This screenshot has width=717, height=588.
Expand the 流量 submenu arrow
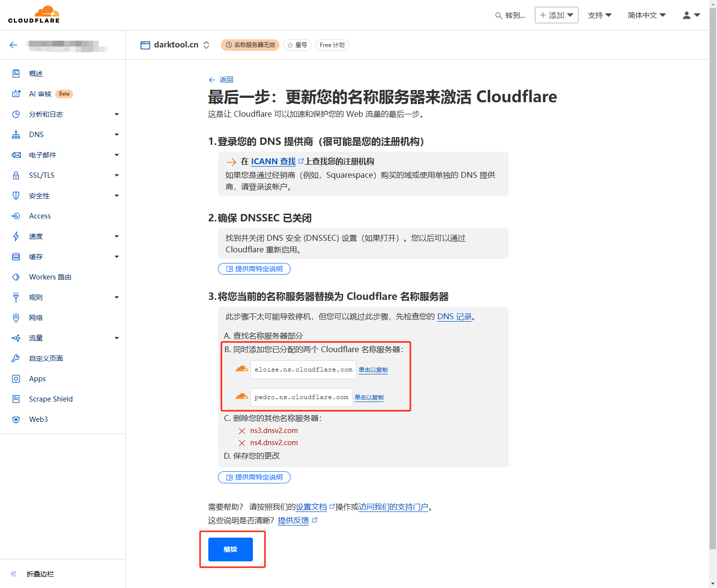point(117,338)
